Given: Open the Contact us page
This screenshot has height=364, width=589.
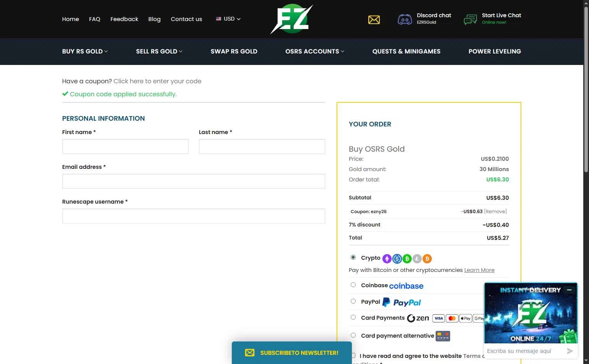Looking at the screenshot, I should click(186, 19).
